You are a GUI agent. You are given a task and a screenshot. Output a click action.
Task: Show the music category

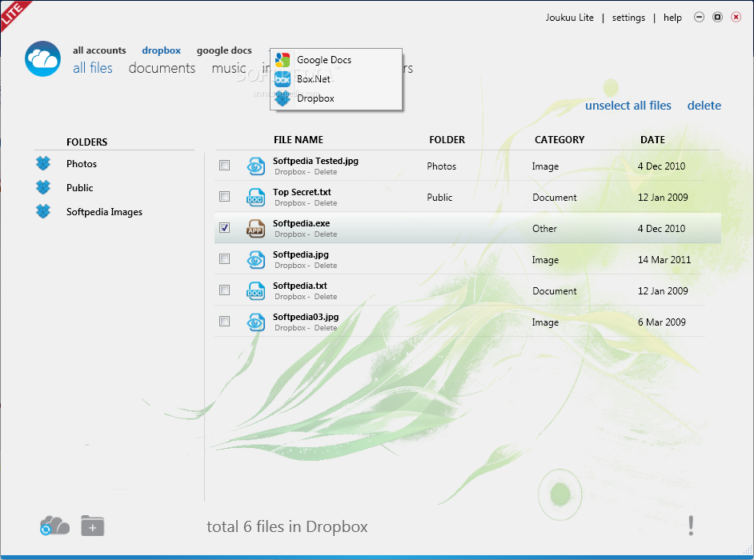click(x=229, y=68)
